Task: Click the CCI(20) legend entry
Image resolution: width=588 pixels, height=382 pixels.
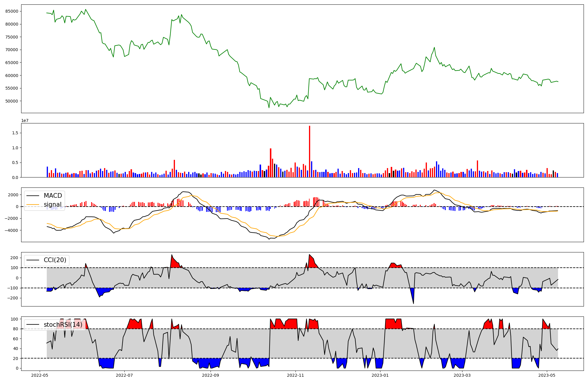Action: pyautogui.click(x=55, y=260)
